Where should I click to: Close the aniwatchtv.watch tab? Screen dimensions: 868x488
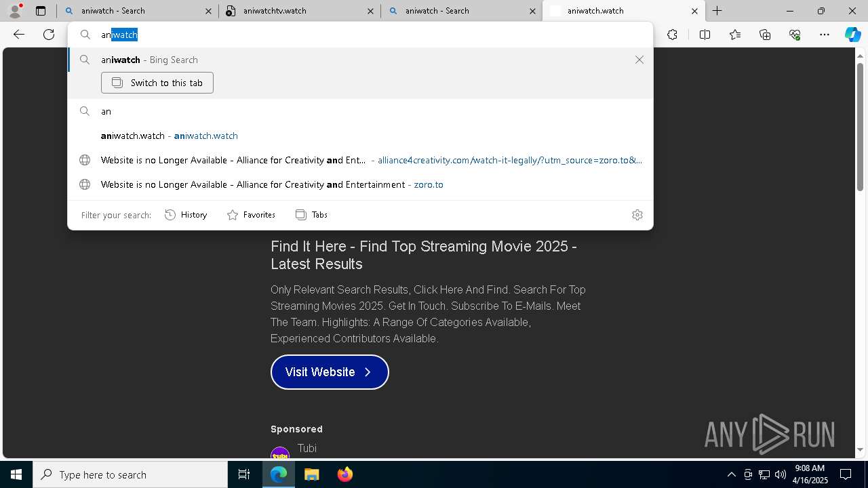[x=370, y=11]
